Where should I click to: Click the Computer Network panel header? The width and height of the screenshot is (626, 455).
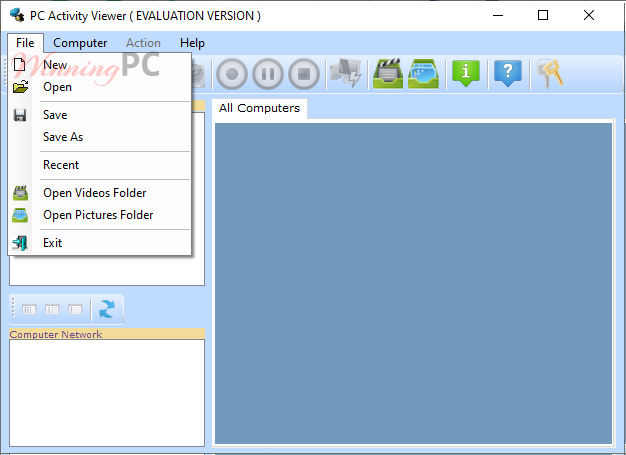107,334
